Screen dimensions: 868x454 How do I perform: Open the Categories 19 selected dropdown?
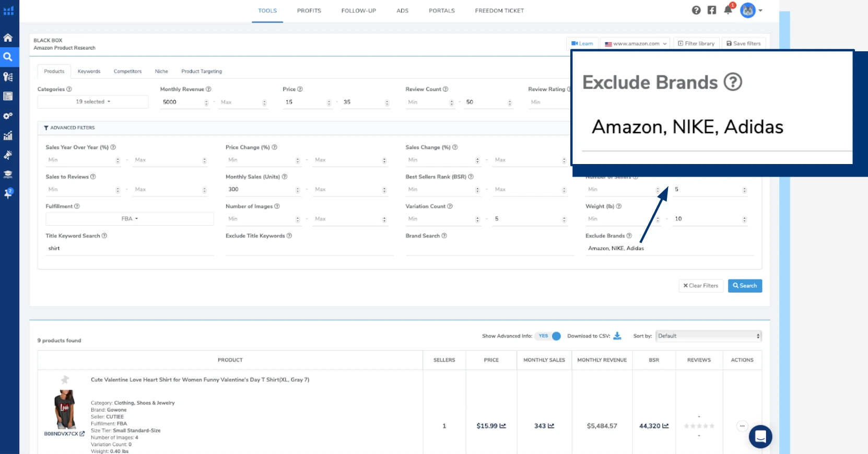93,102
